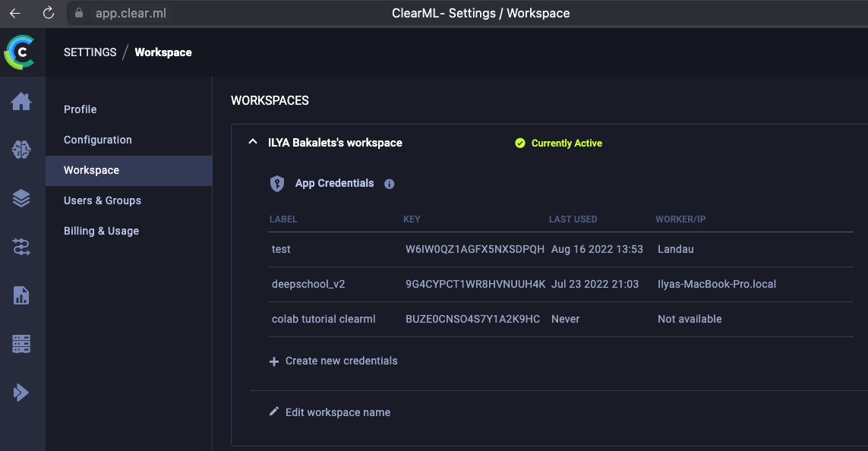Click the LAST USED column header
868x451 pixels.
tap(573, 219)
